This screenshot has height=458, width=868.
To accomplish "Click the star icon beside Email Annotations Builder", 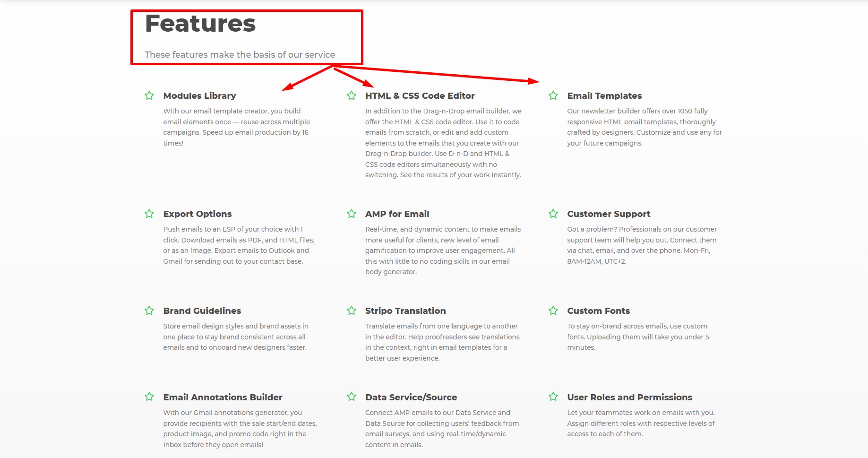I will pyautogui.click(x=149, y=397).
